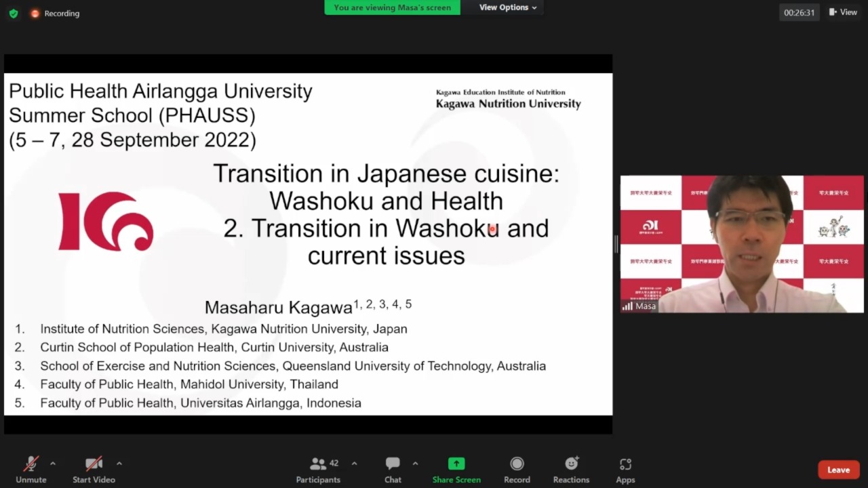The image size is (868, 488).
Task: Click the red Recording indicator icon
Action: click(x=35, y=13)
